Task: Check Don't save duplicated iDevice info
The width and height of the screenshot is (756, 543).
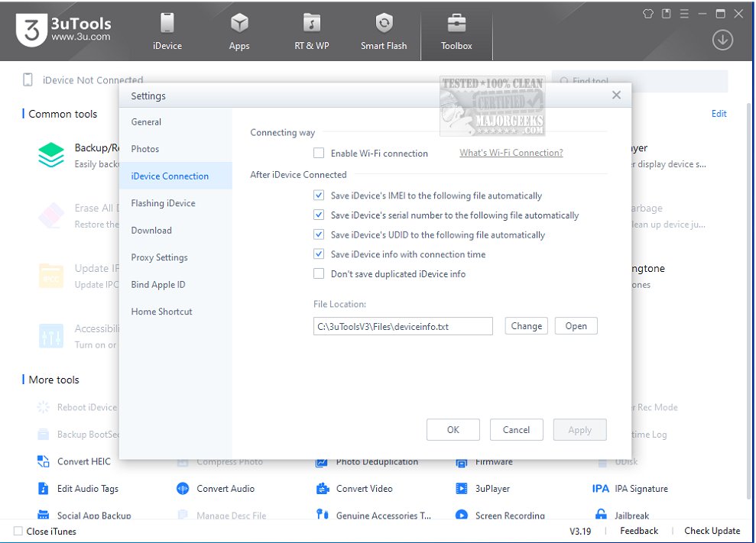Action: click(x=319, y=274)
